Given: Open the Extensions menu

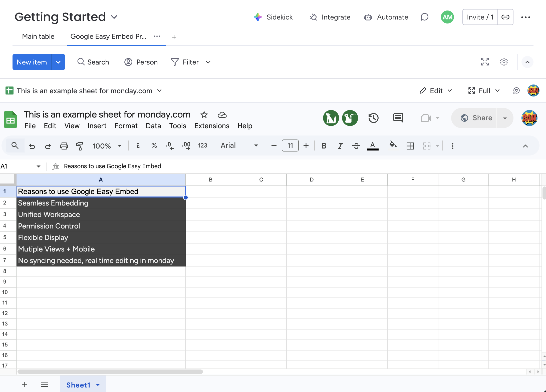Looking at the screenshot, I should (x=212, y=126).
